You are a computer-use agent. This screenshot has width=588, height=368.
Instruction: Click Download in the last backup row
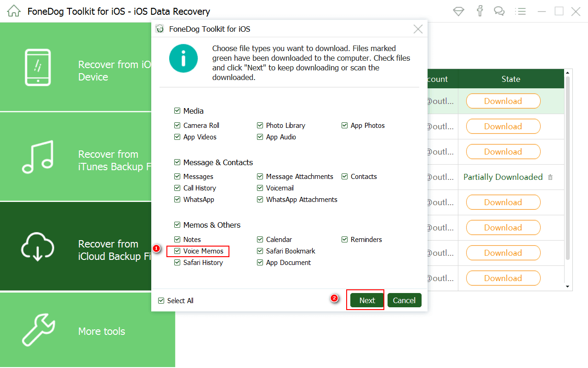pyautogui.click(x=503, y=278)
